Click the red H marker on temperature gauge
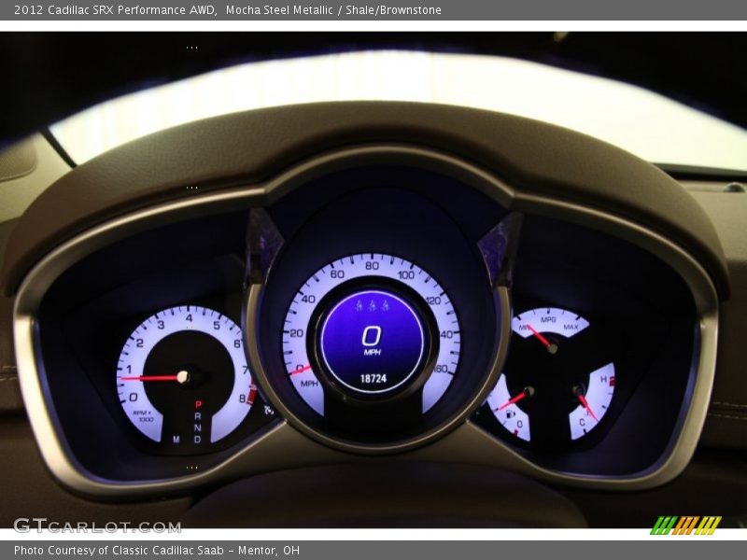The width and height of the screenshot is (747, 560). coord(604,377)
